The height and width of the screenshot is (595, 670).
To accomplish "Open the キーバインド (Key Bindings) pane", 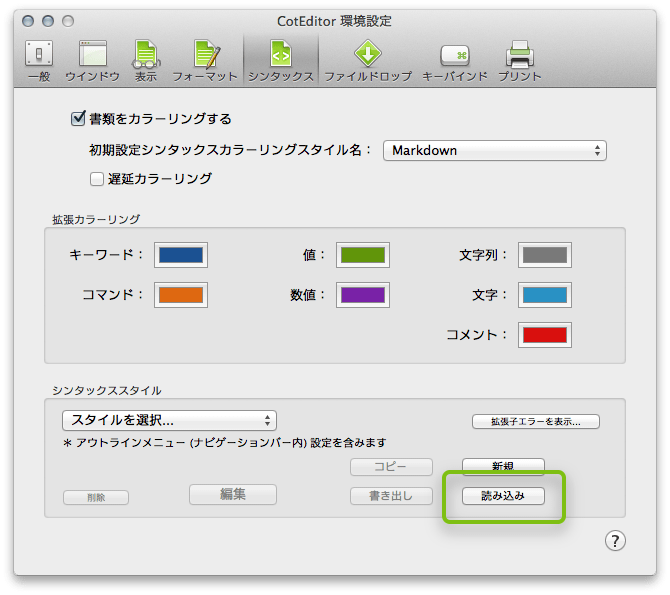I will pyautogui.click(x=455, y=61).
